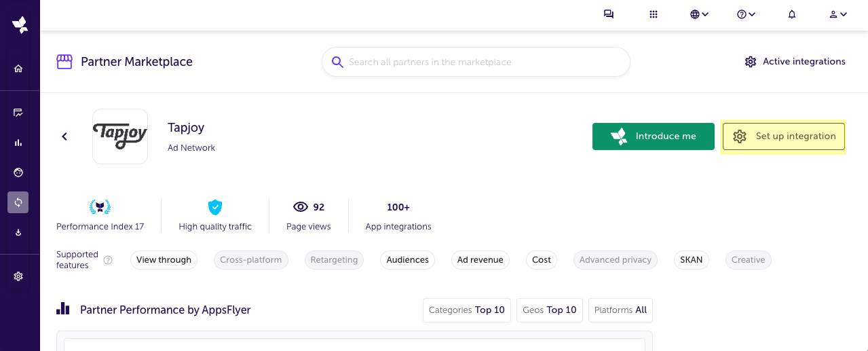Open the user account dropdown

coord(838,14)
